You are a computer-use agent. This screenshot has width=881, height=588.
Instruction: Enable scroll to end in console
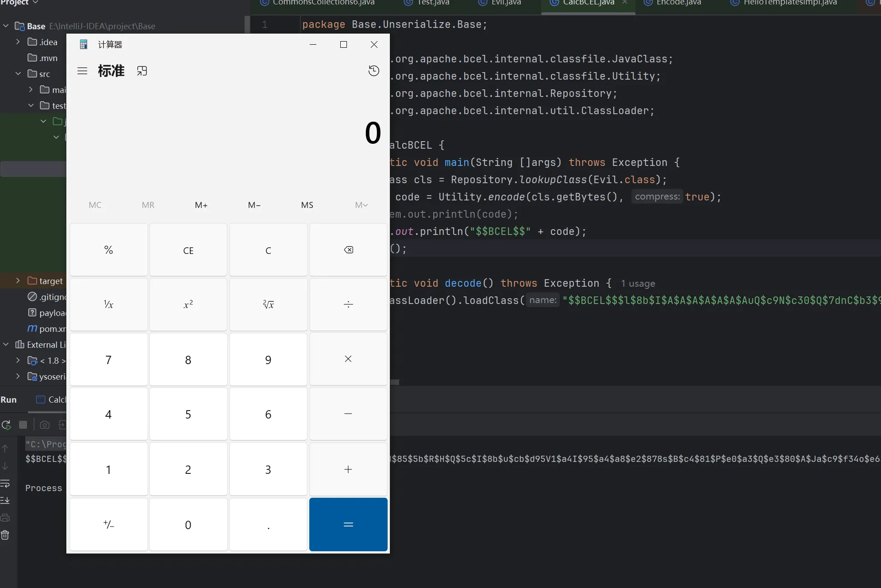[5, 500]
